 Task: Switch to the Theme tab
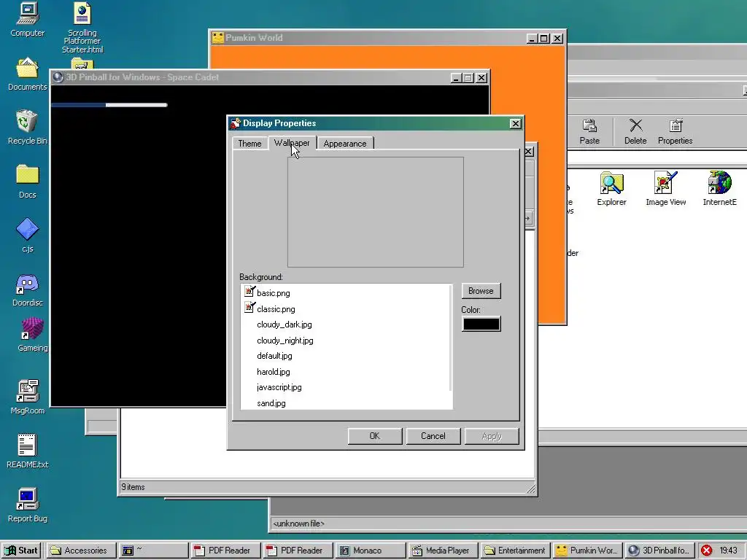tap(249, 144)
